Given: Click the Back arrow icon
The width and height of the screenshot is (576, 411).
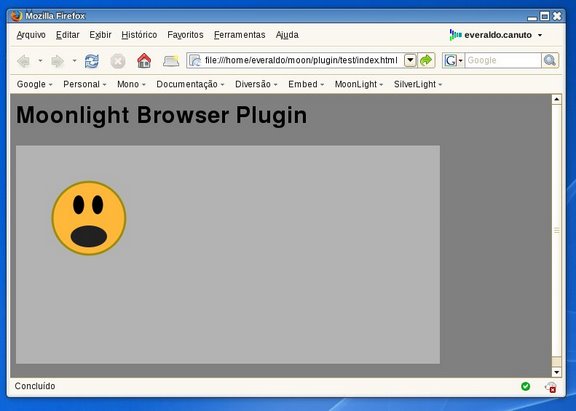Looking at the screenshot, I should pyautogui.click(x=24, y=61).
